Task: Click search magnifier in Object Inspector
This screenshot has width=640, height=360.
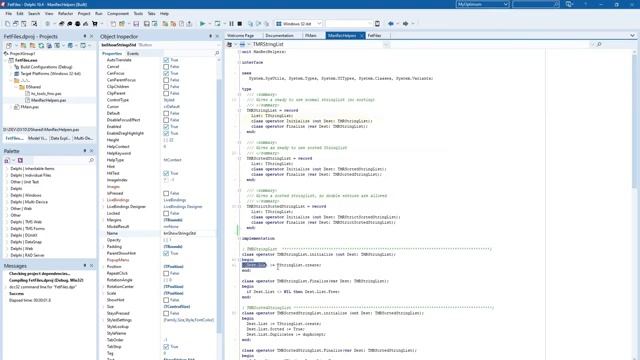Action: (x=217, y=53)
